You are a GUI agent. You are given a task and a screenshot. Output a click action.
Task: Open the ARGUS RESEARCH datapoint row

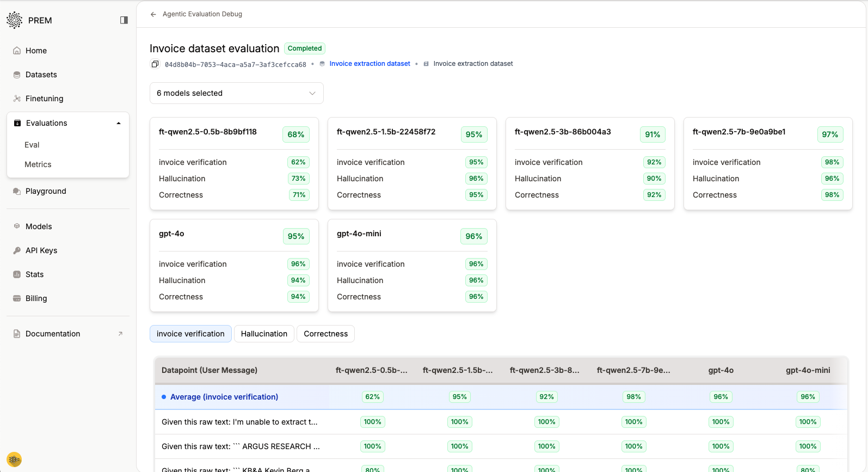501,446
